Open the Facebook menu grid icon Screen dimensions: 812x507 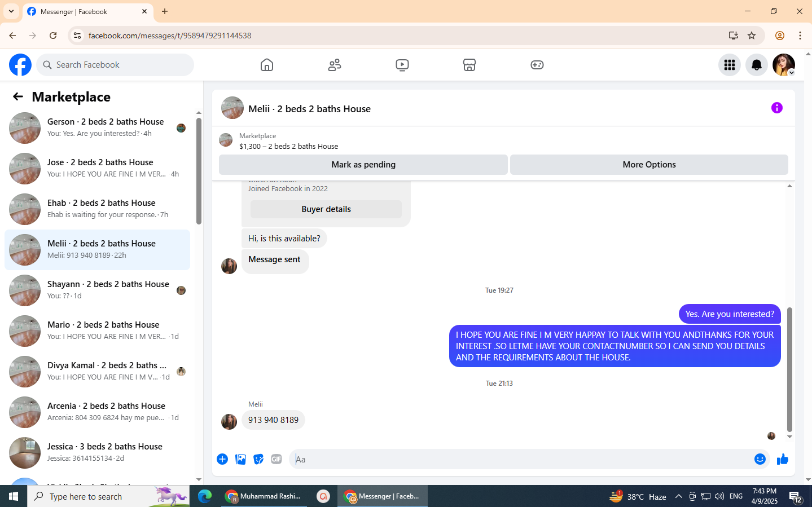[x=730, y=65]
